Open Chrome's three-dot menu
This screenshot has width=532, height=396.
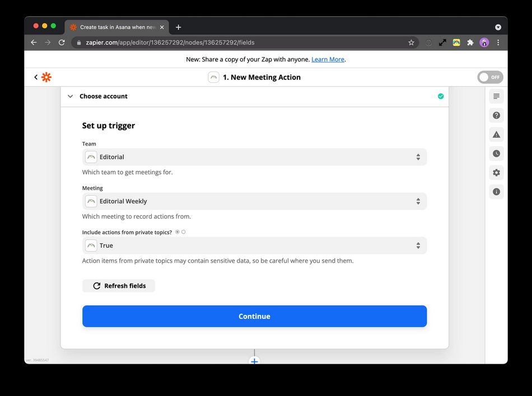[x=498, y=43]
